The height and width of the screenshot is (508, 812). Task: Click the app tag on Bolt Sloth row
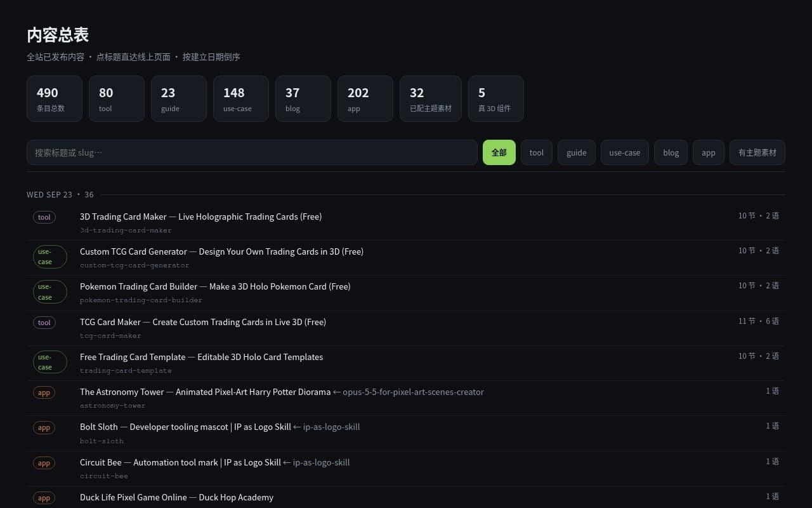tap(44, 427)
